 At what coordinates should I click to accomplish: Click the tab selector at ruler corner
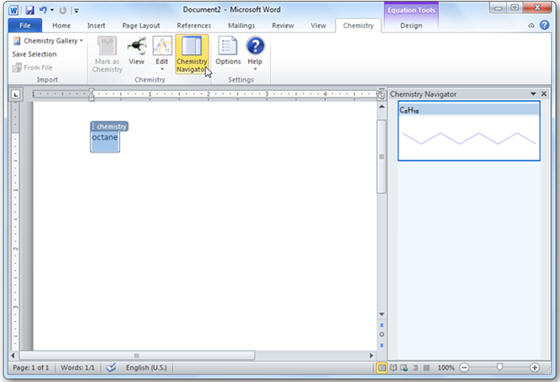[x=15, y=95]
